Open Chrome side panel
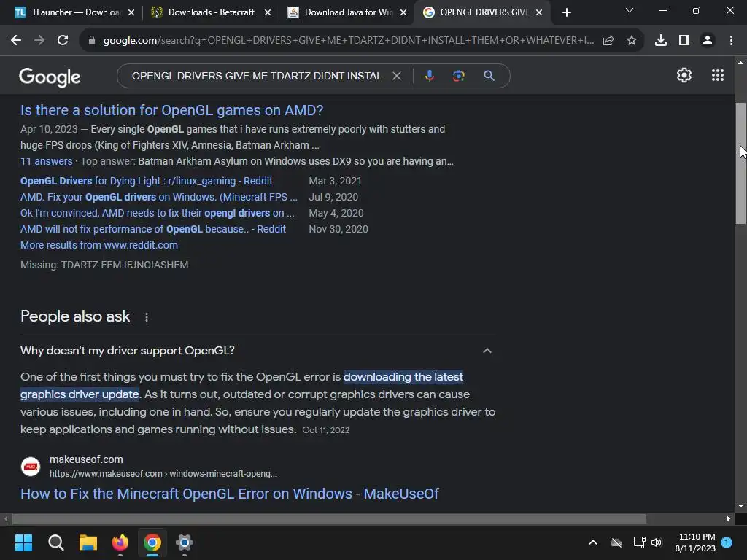 684,41
